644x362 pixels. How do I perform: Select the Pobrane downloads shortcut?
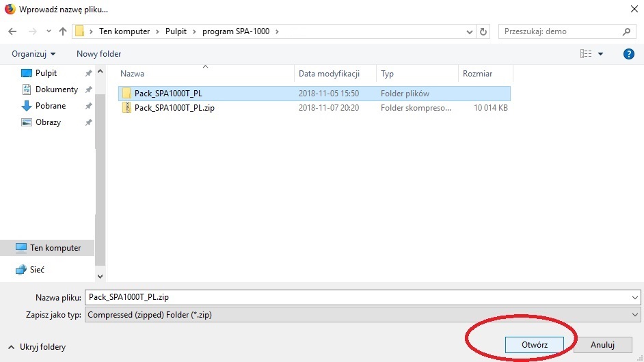click(x=51, y=106)
